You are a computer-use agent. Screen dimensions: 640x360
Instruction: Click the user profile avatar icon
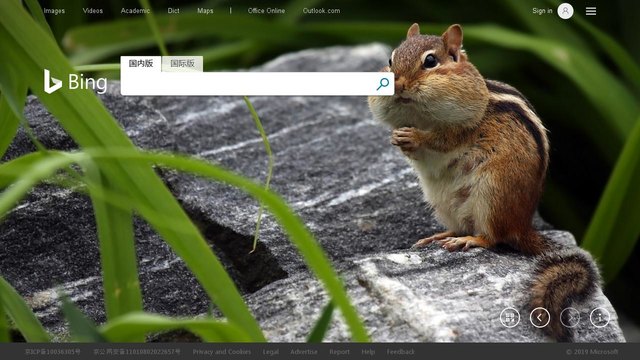pyautogui.click(x=565, y=11)
